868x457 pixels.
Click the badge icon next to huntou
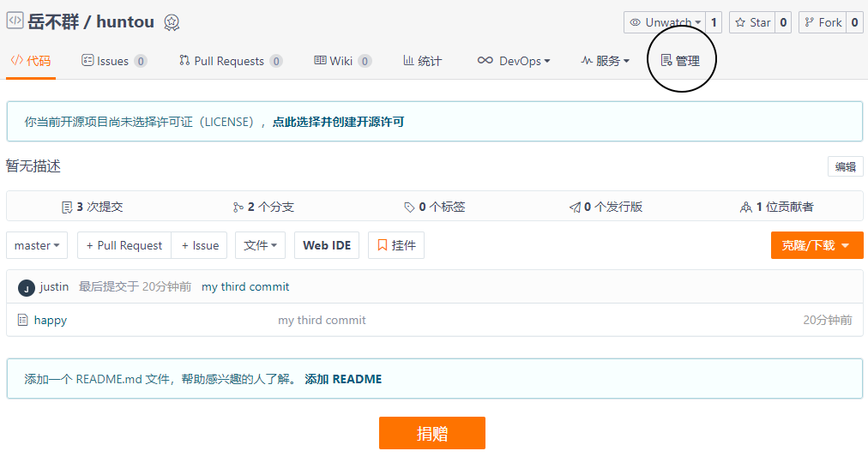tap(172, 23)
